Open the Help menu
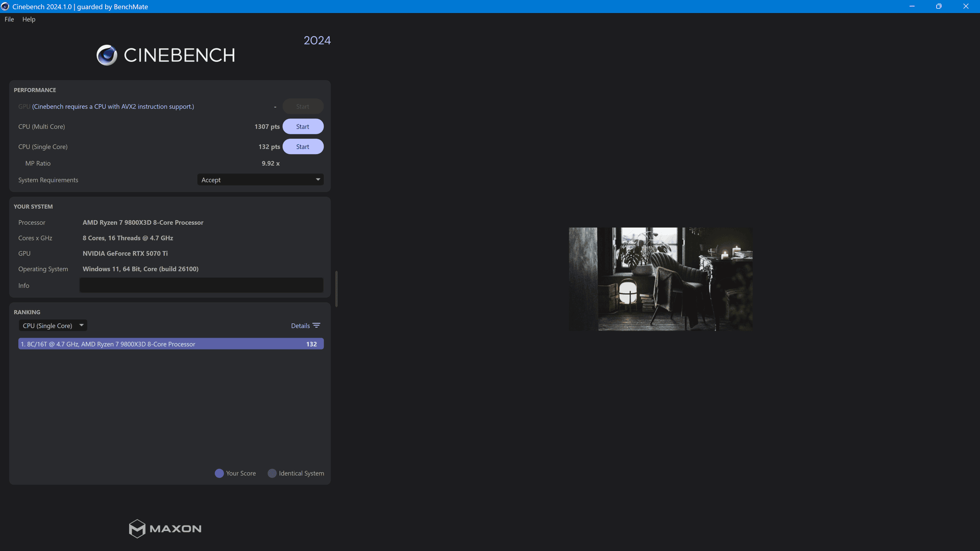 click(29, 19)
